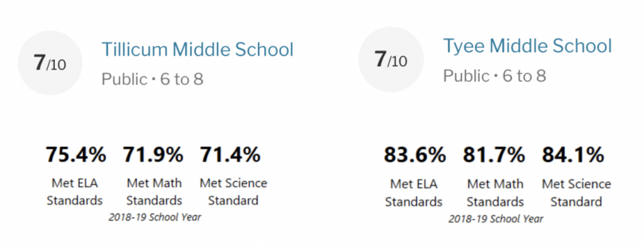Click Tyee's 'Public • 6 to 8' text
Viewport: 644px width, 247px height.
pyautogui.click(x=494, y=76)
